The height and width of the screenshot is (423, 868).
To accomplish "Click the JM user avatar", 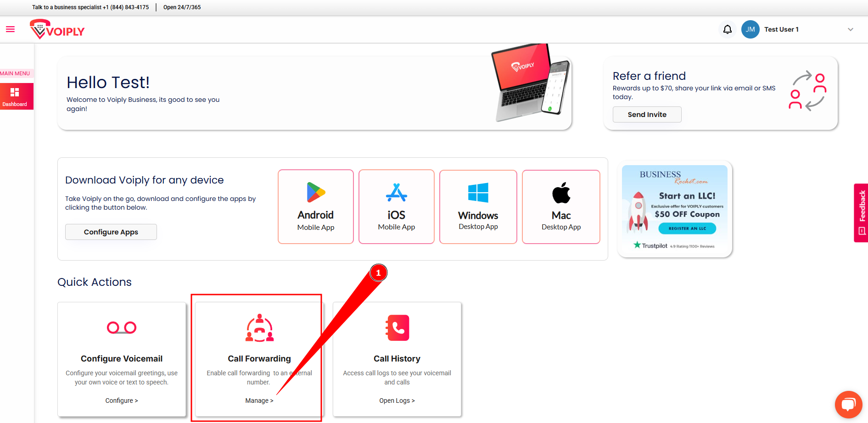I will point(750,29).
